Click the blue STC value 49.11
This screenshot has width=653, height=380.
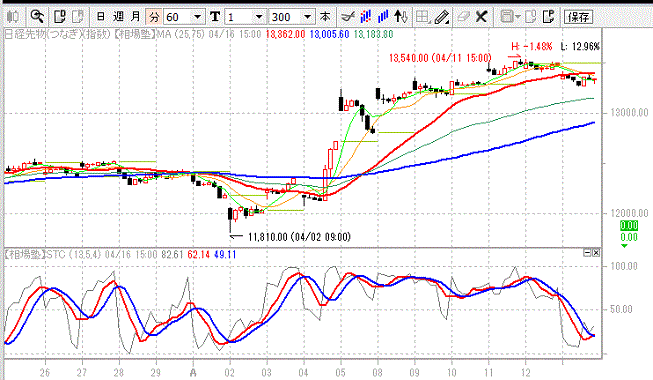pyautogui.click(x=225, y=254)
